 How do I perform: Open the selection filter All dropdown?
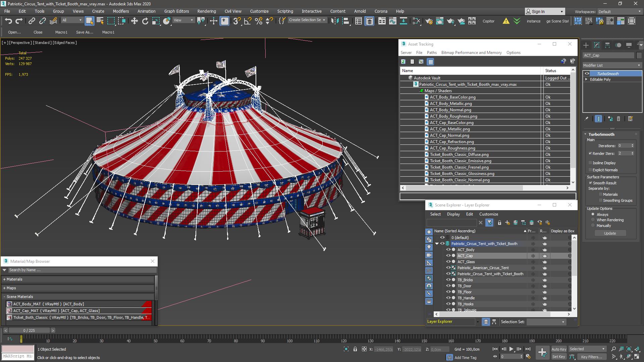72,20
